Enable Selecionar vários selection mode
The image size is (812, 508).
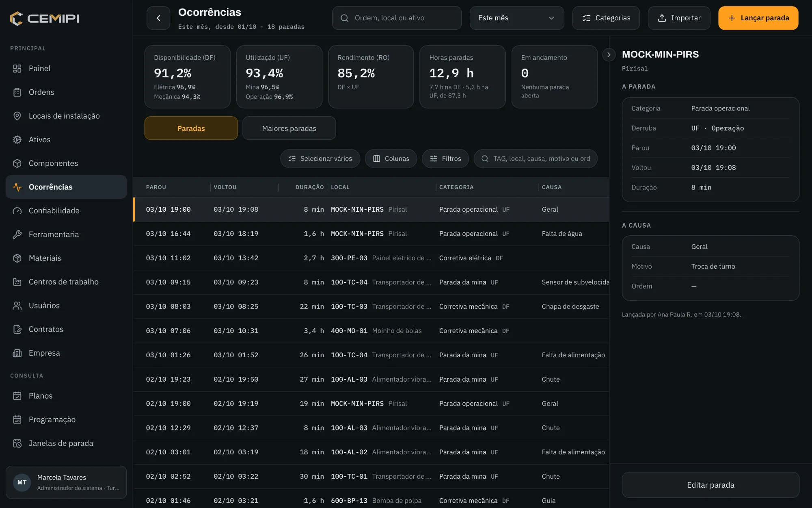[x=320, y=158]
